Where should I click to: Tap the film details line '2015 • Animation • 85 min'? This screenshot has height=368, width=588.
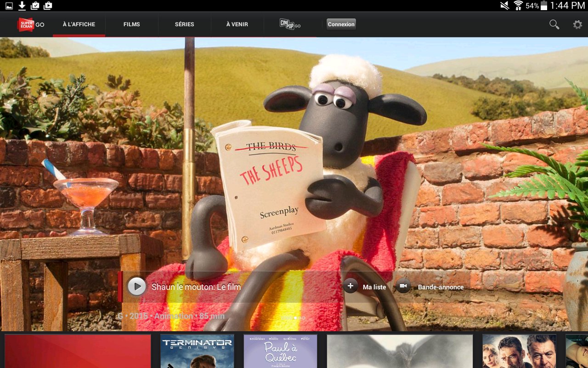point(177,316)
